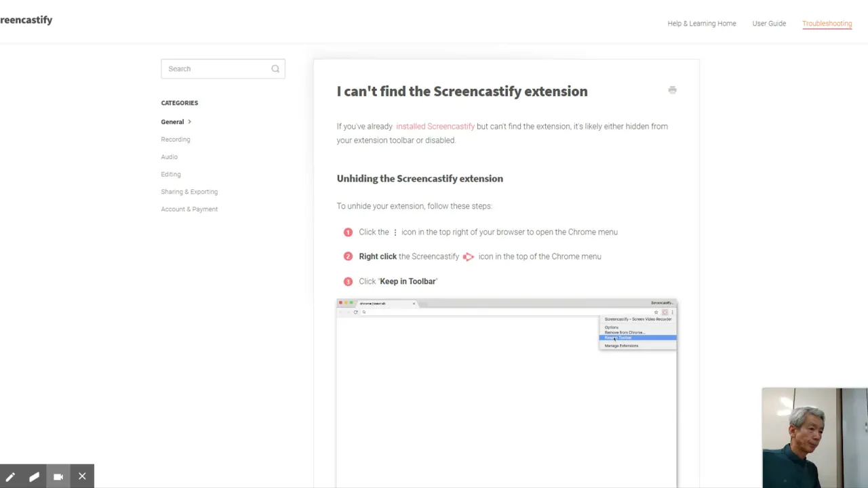
Task: Select the Sharing & Exporting category
Action: point(189,192)
